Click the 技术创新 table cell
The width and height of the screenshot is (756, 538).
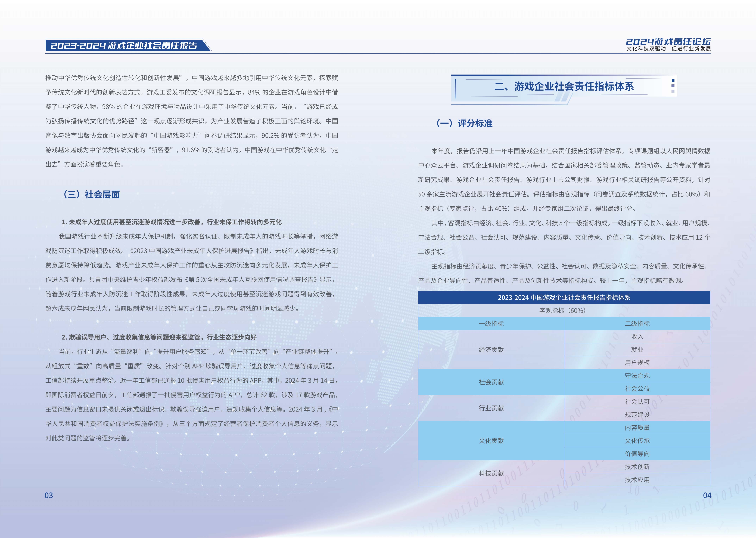click(637, 467)
